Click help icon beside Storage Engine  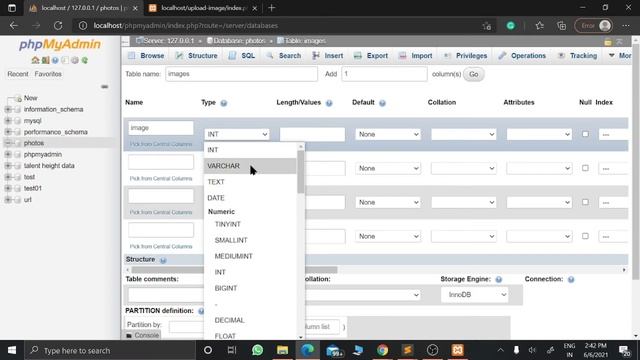click(x=498, y=280)
